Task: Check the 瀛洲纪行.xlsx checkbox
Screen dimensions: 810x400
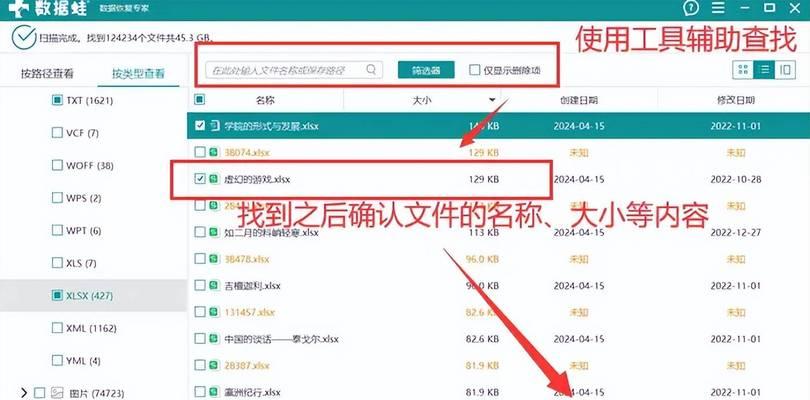Action: pyautogui.click(x=199, y=392)
